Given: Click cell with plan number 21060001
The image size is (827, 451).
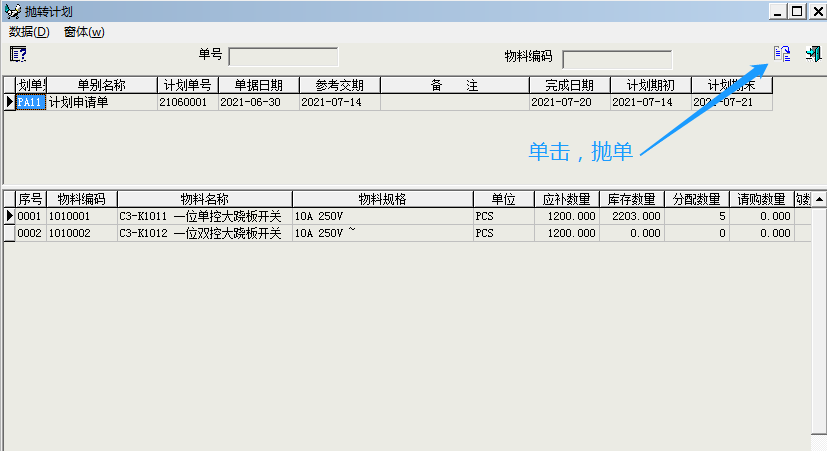Looking at the screenshot, I should pos(187,102).
